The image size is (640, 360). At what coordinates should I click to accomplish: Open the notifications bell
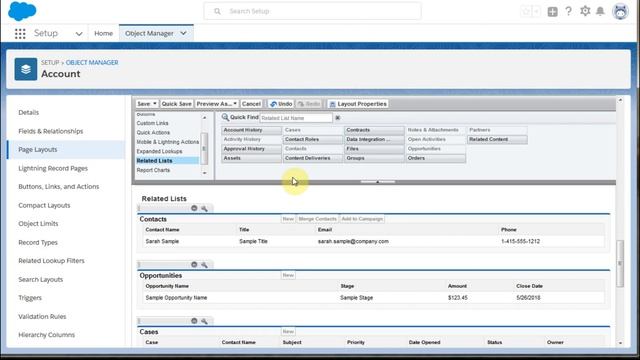coord(600,11)
